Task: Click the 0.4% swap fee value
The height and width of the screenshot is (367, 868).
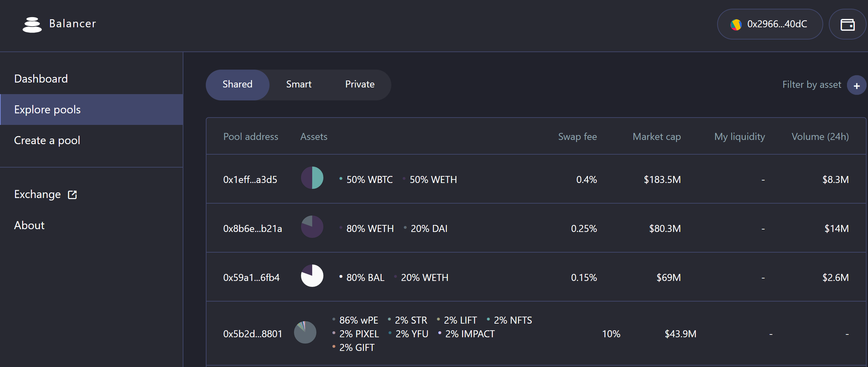Action: (587, 179)
